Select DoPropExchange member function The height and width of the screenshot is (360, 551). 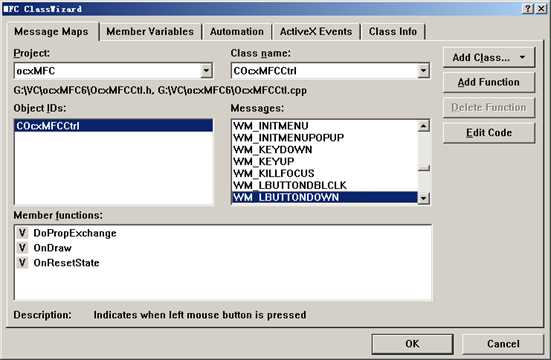click(75, 233)
